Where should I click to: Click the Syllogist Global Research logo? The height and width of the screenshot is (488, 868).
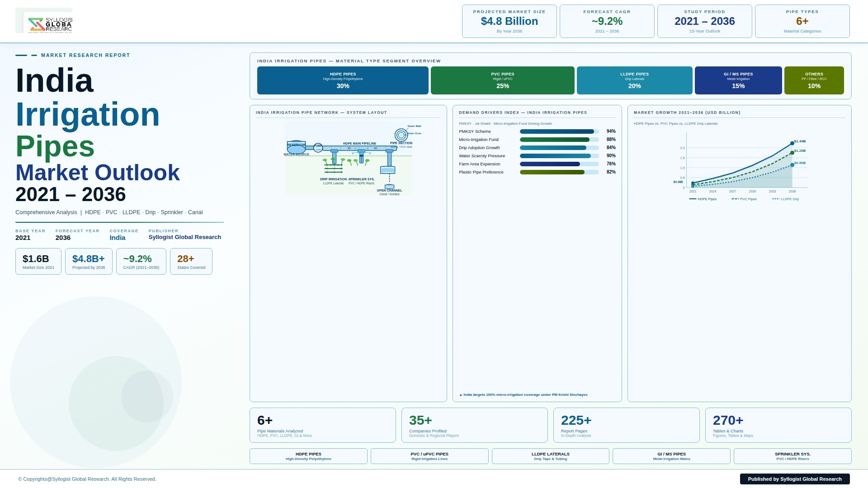[50, 24]
